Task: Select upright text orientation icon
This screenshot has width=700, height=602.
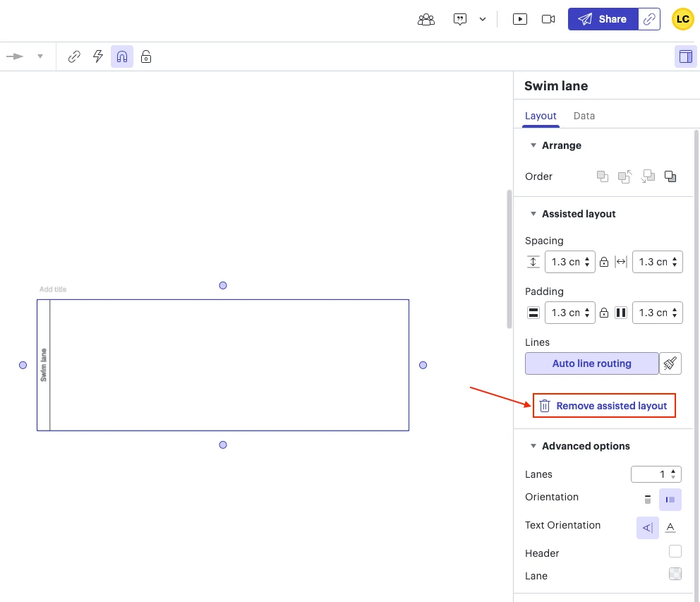Action: 670,528
